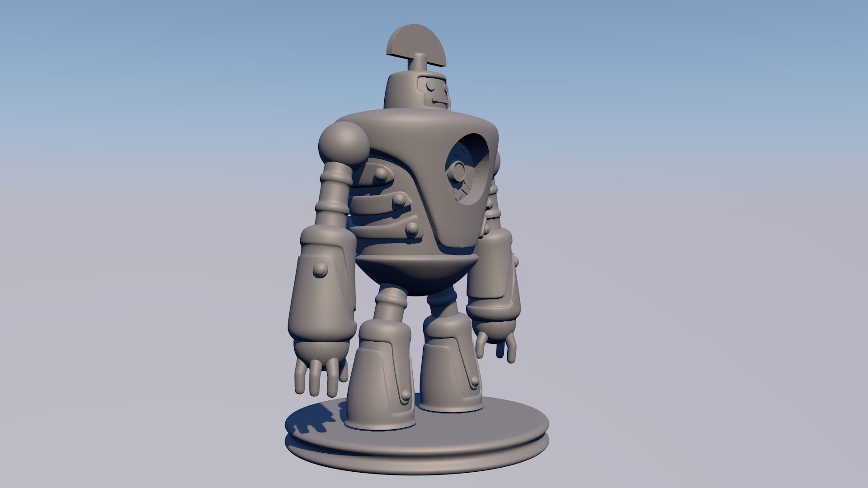Image resolution: width=868 pixels, height=488 pixels.
Task: Click the spherical shoulder joint of the robot
Action: coord(344,143)
